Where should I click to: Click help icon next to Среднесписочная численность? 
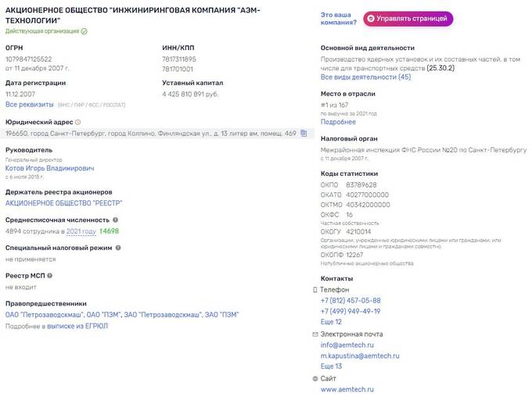click(115, 220)
